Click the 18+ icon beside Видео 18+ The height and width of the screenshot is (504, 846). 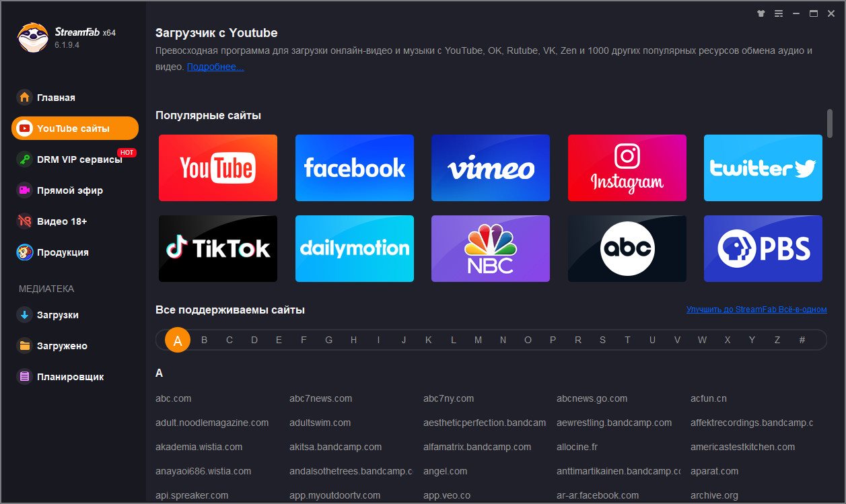pos(25,221)
